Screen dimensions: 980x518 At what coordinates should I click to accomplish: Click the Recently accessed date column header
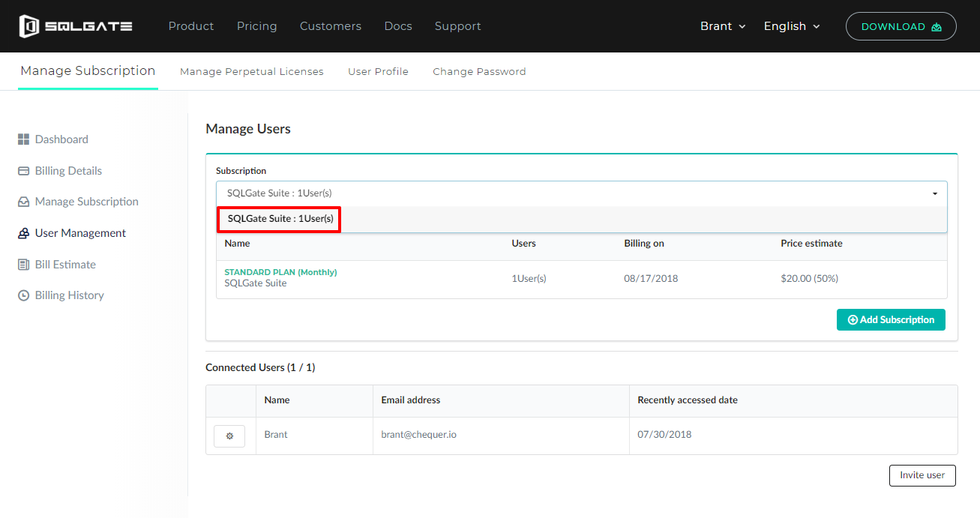tap(688, 400)
